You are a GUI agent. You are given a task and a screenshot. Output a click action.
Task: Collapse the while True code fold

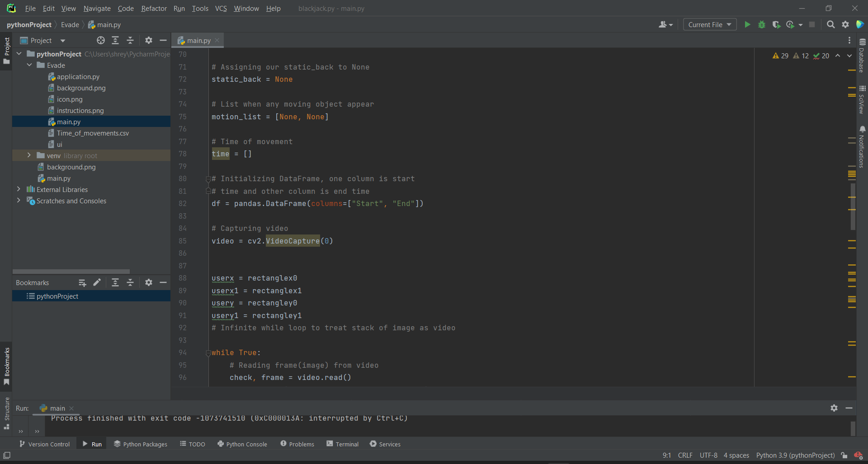tap(208, 353)
